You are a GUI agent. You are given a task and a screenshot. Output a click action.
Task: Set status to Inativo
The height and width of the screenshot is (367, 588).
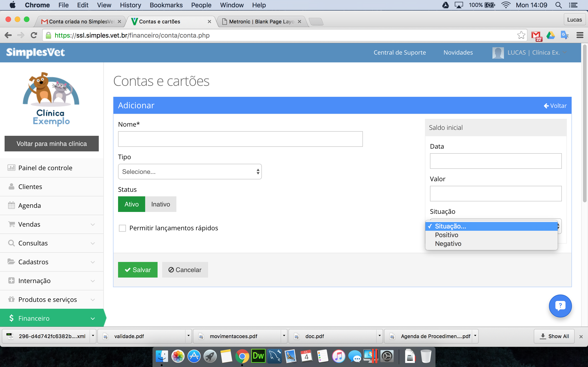[x=161, y=204]
